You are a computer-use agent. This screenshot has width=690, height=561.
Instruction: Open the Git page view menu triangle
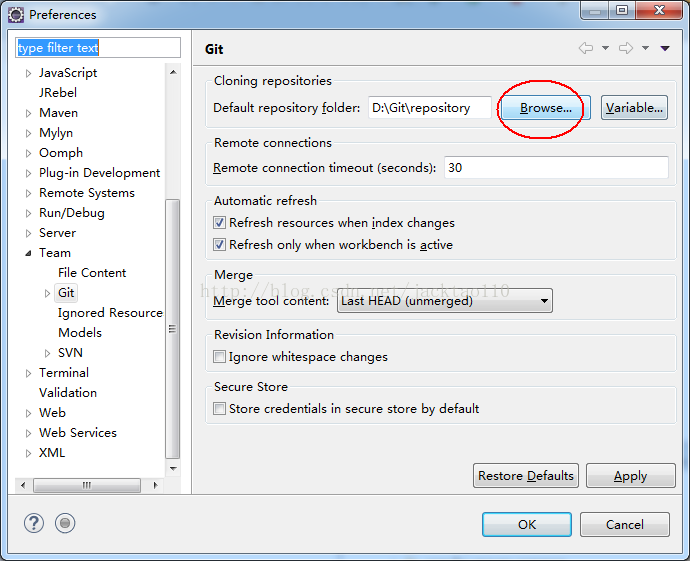click(665, 48)
